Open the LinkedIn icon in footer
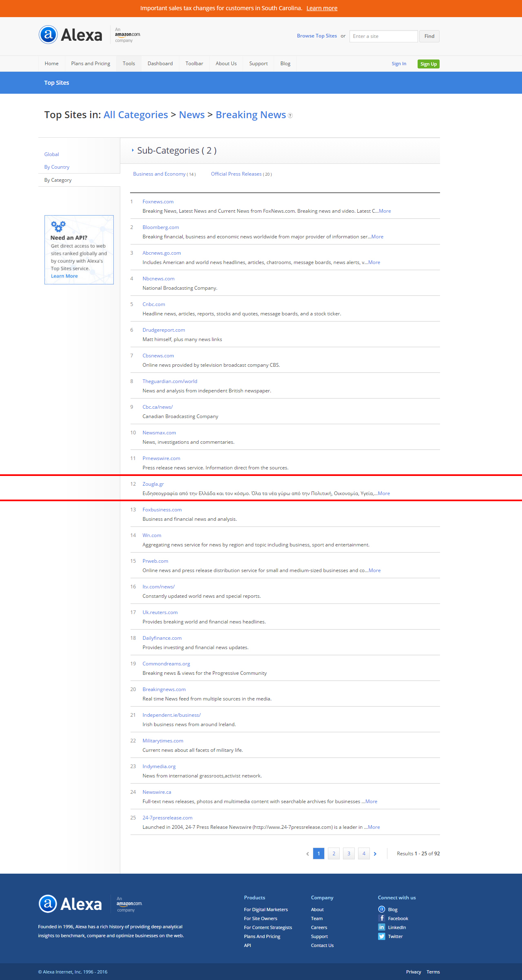 pos(382,927)
